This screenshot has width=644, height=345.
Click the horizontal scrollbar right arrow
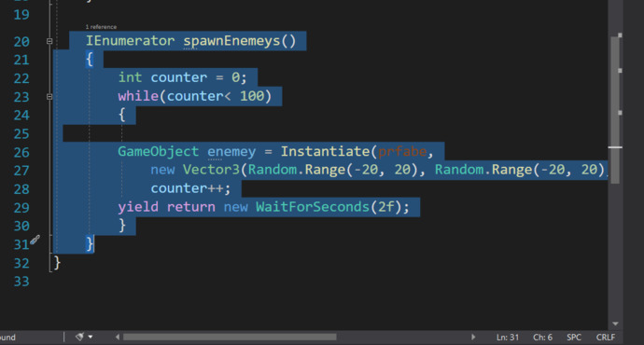click(473, 337)
